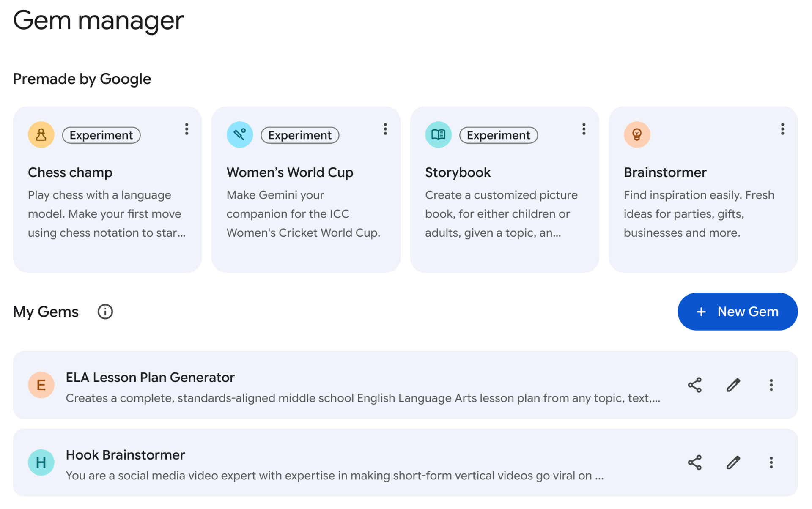Share the Hook Brainstormer gem

tap(694, 462)
